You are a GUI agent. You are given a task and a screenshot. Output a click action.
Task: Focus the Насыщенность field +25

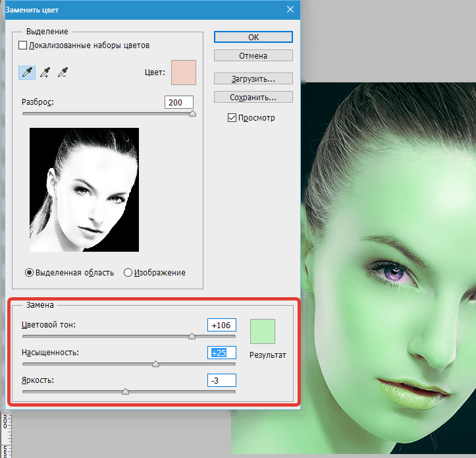[222, 353]
